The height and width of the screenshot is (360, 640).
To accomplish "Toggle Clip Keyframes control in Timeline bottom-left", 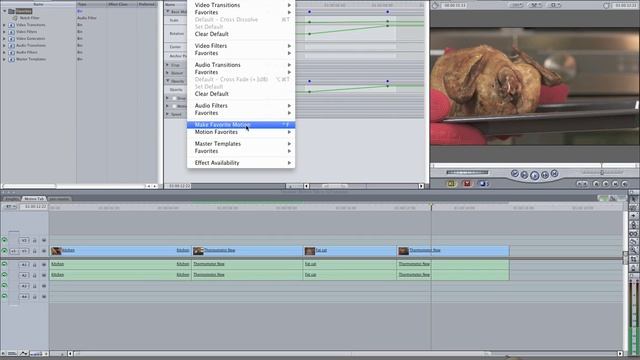I will tap(13, 353).
